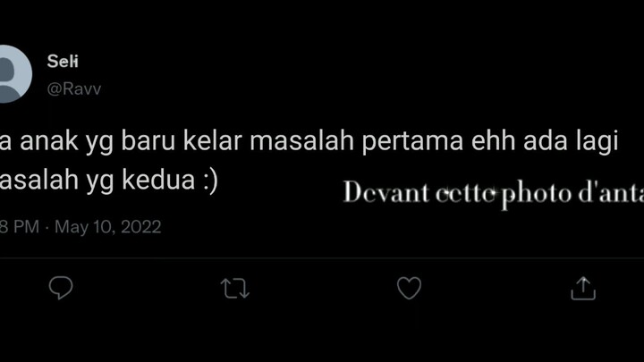The image size is (644, 362).
Task: Click the divider line above action icons
Action: tap(322, 257)
